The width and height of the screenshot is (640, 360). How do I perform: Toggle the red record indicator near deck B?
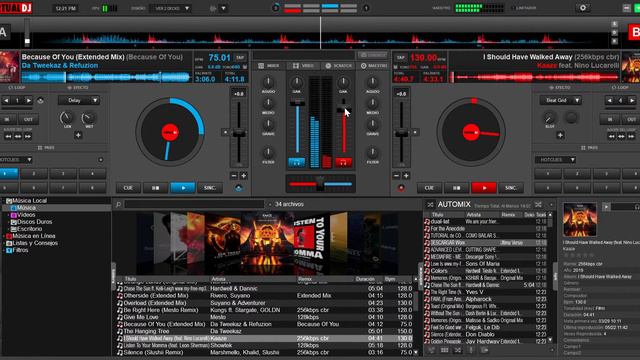pyautogui.click(x=401, y=188)
